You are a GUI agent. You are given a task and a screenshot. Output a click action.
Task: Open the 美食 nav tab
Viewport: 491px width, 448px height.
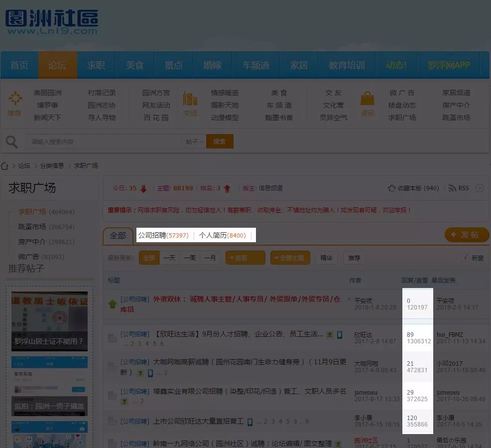point(134,65)
